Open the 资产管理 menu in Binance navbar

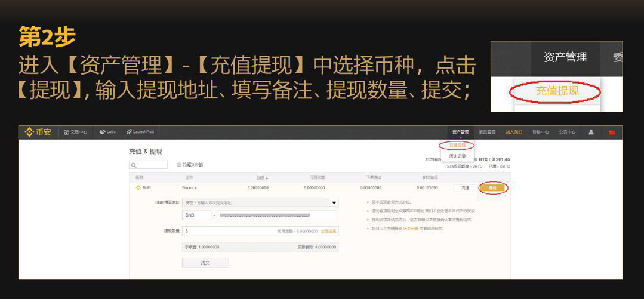coord(460,132)
